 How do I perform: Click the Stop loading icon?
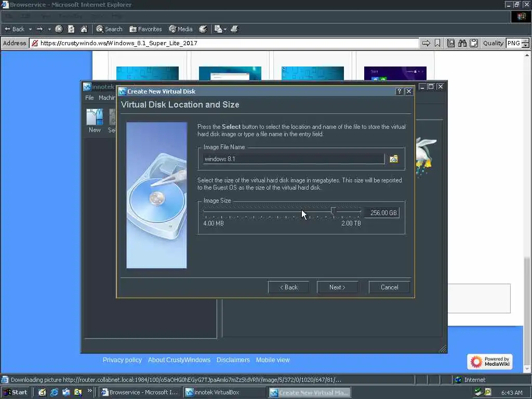[59, 29]
